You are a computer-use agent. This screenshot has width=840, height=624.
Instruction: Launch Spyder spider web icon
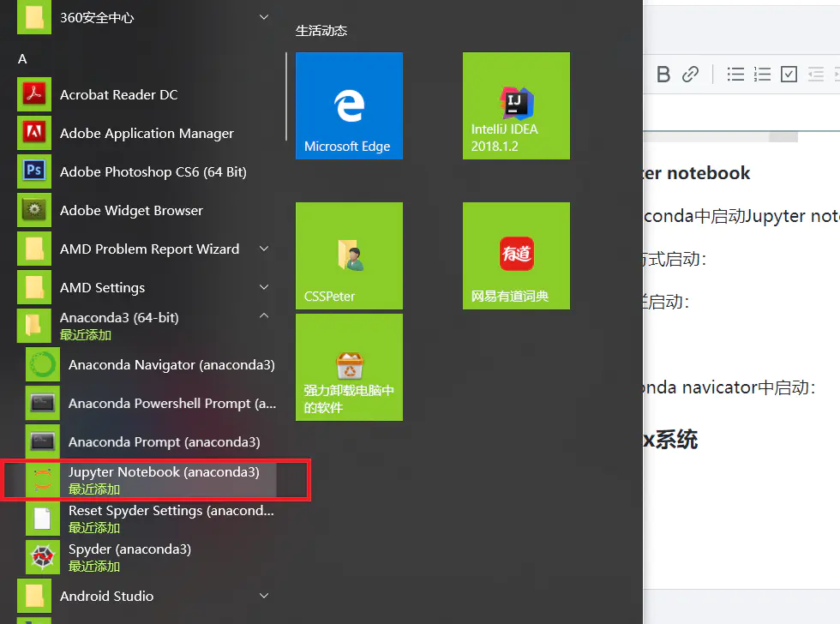coord(43,557)
